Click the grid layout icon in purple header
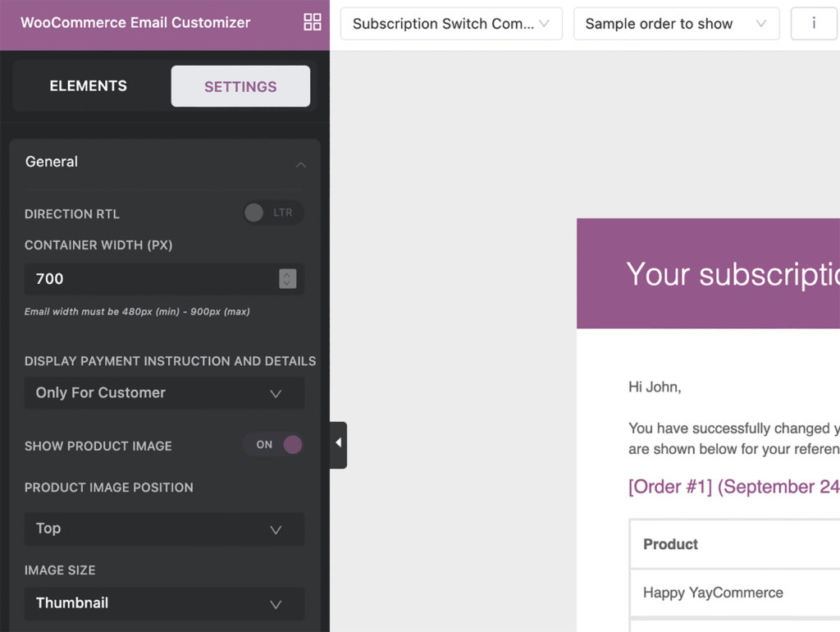Image resolution: width=840 pixels, height=632 pixels. (x=312, y=22)
